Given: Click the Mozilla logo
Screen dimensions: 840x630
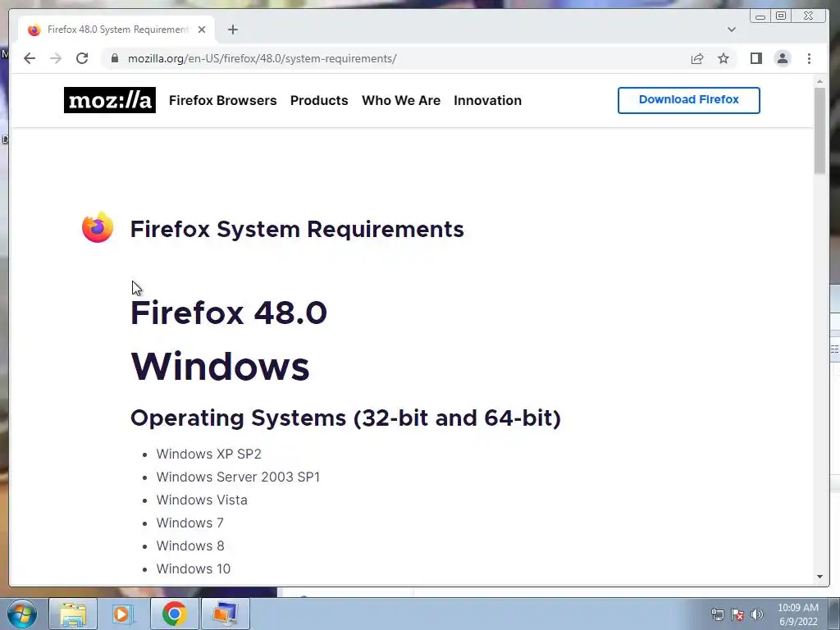Looking at the screenshot, I should pyautogui.click(x=110, y=100).
